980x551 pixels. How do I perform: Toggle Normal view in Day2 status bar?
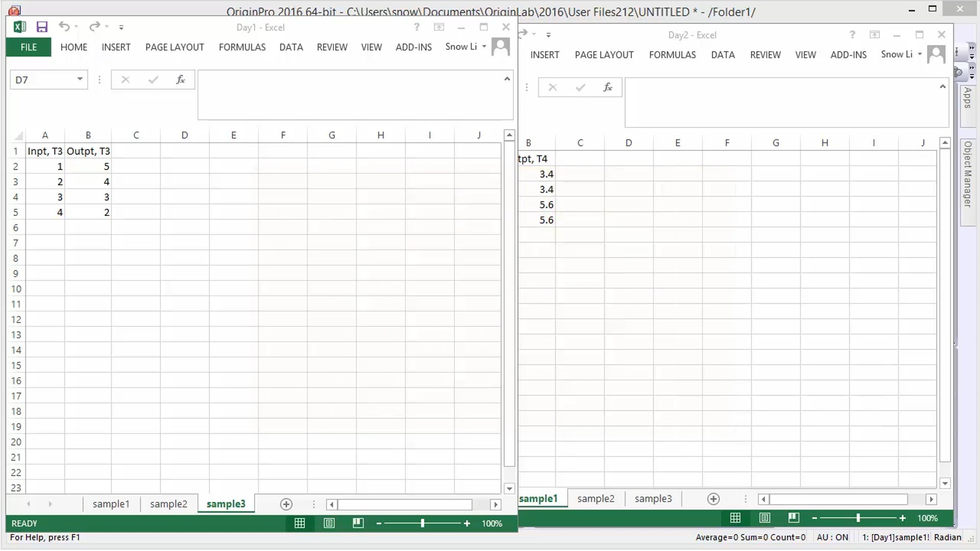point(735,518)
